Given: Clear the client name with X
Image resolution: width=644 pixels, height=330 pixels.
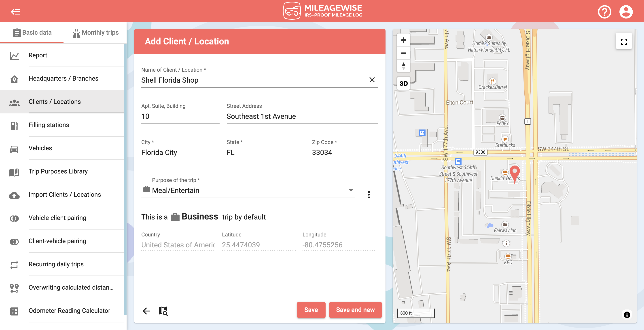Looking at the screenshot, I should (372, 80).
